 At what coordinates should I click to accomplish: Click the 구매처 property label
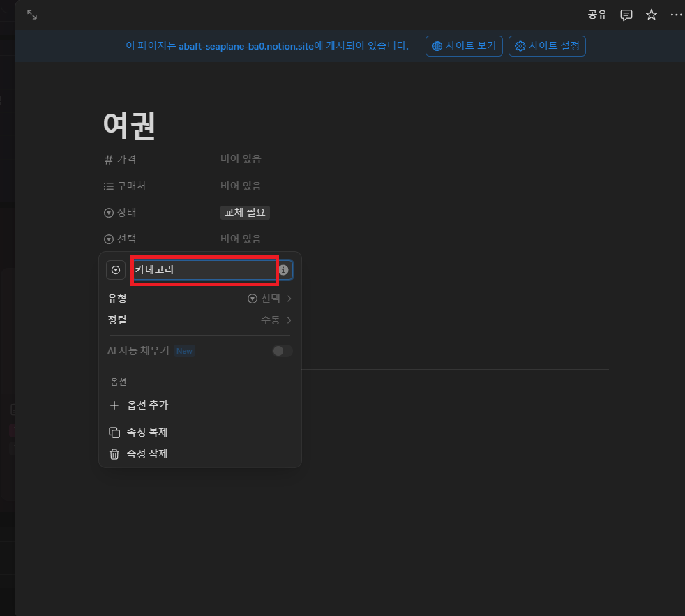(x=131, y=186)
